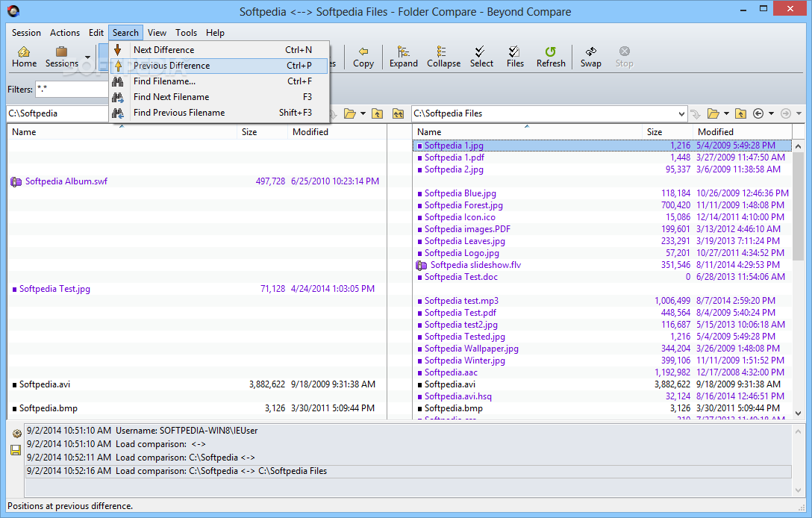Click right pane up one level icon
Viewport: 812px width, 518px height.
pos(741,113)
